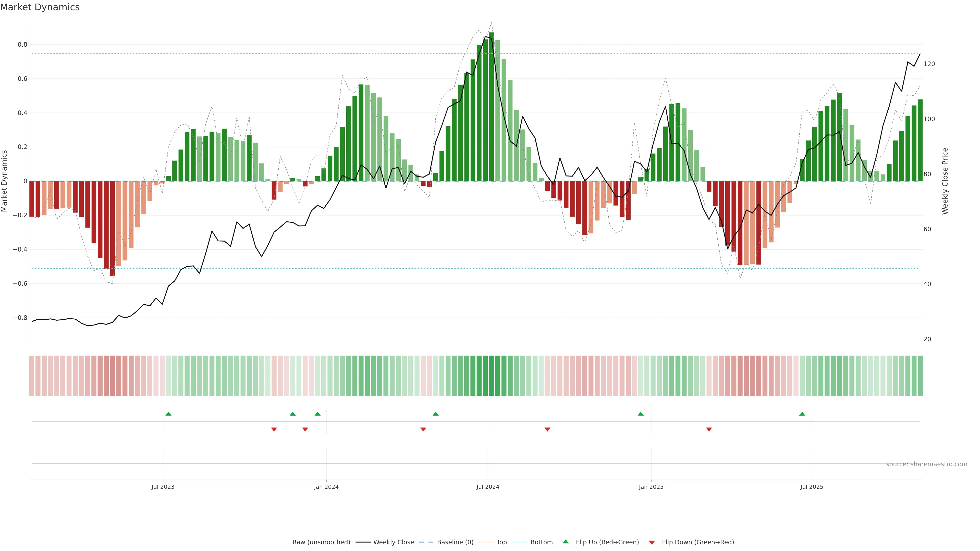The height and width of the screenshot is (551, 980).
Task: Click the Market Dynamics chart title
Action: pos(40,7)
